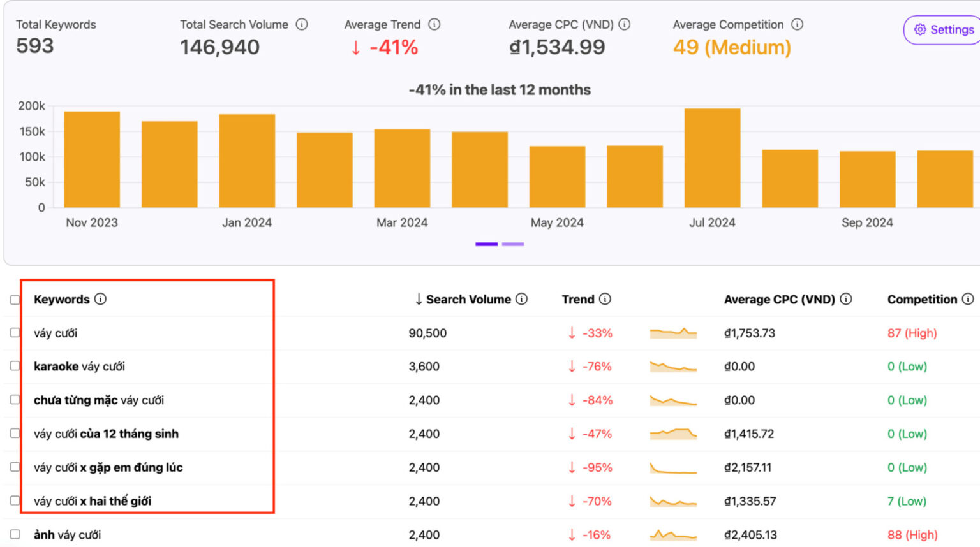Sort table by Search Volume column
The height and width of the screenshot is (547, 980).
tap(468, 299)
